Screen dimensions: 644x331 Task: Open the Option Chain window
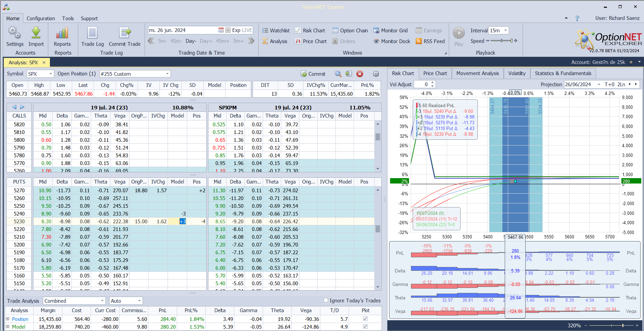(x=350, y=31)
